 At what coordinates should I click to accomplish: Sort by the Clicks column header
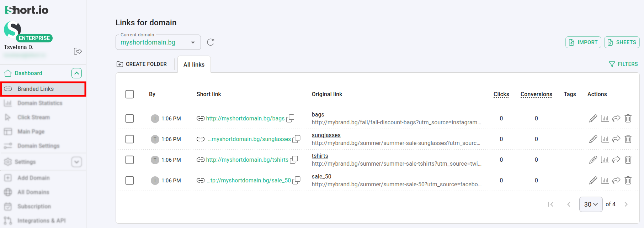coord(501,94)
